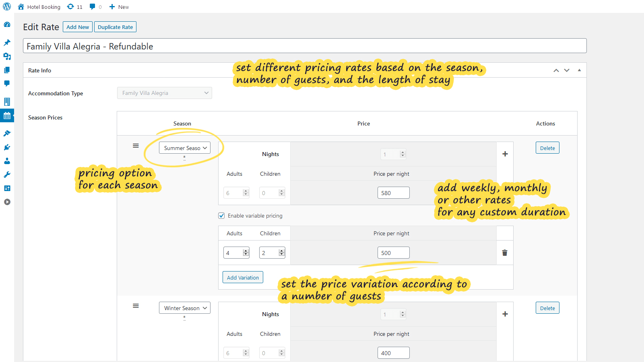Screen dimensions: 644x362
Task: Open the Media sidebar icon
Action: [x=7, y=56]
